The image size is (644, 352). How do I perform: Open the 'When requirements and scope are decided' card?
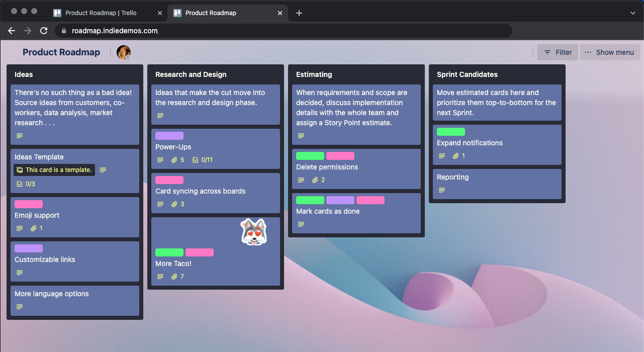356,115
